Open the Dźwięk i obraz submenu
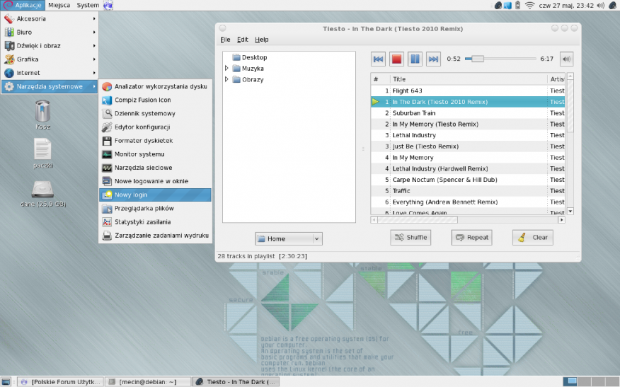The image size is (620, 387). (x=50, y=45)
